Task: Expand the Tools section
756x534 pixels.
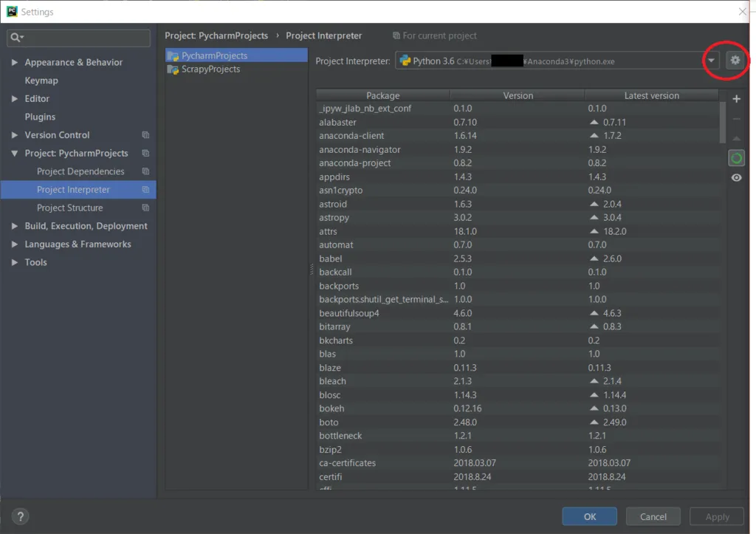Action: 15,262
